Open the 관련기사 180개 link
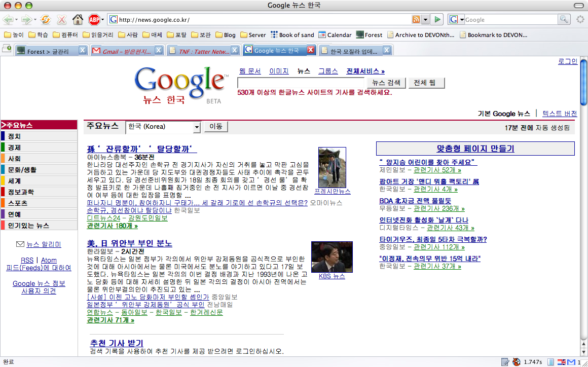 (112, 226)
